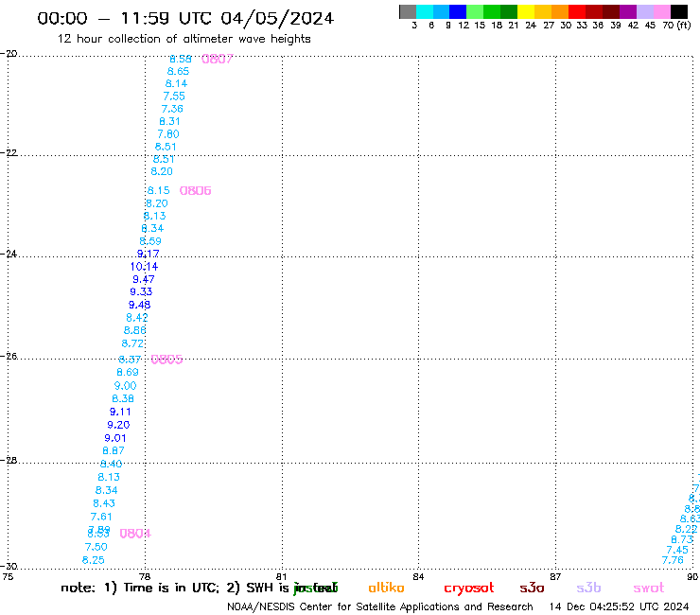
Task: Click the wave height value 7.61
Action: click(x=101, y=518)
